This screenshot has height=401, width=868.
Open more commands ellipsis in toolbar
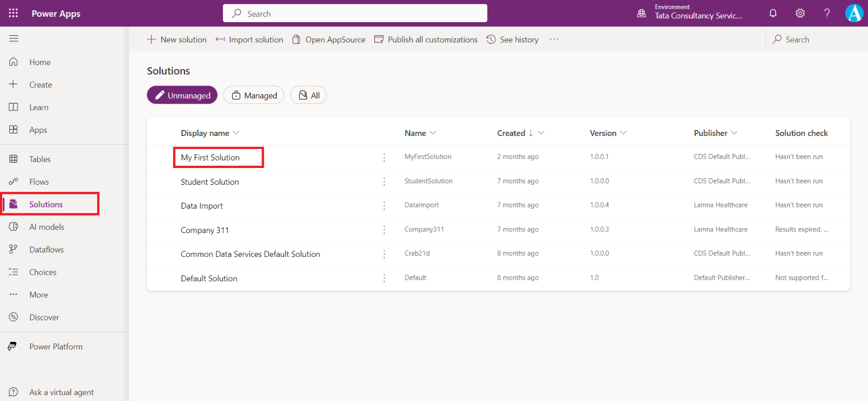click(x=554, y=40)
